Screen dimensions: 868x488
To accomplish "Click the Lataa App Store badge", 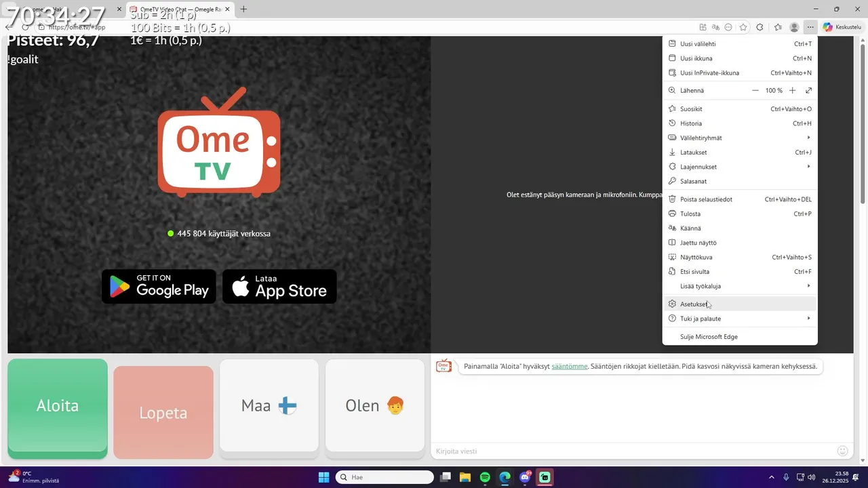I will coord(279,286).
